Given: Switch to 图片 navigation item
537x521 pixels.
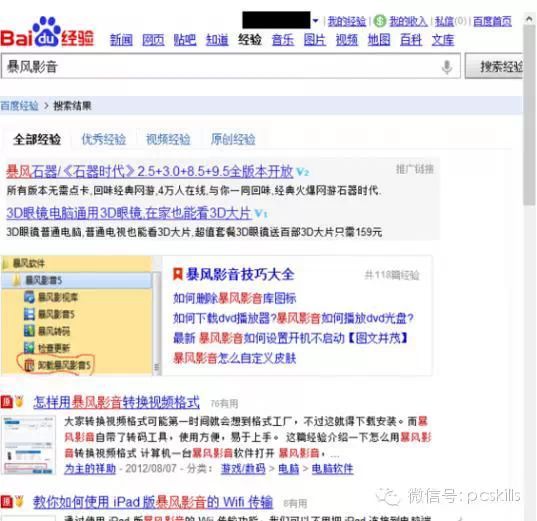Looking at the screenshot, I should (x=314, y=40).
